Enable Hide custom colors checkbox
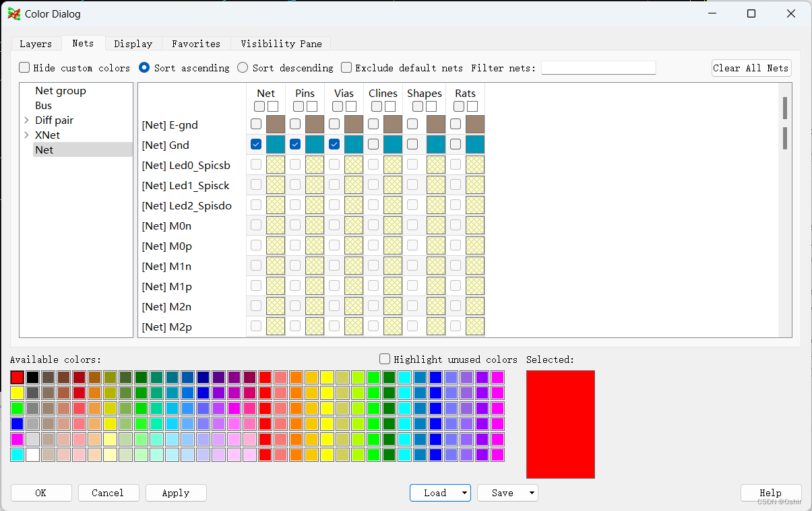 (x=24, y=67)
